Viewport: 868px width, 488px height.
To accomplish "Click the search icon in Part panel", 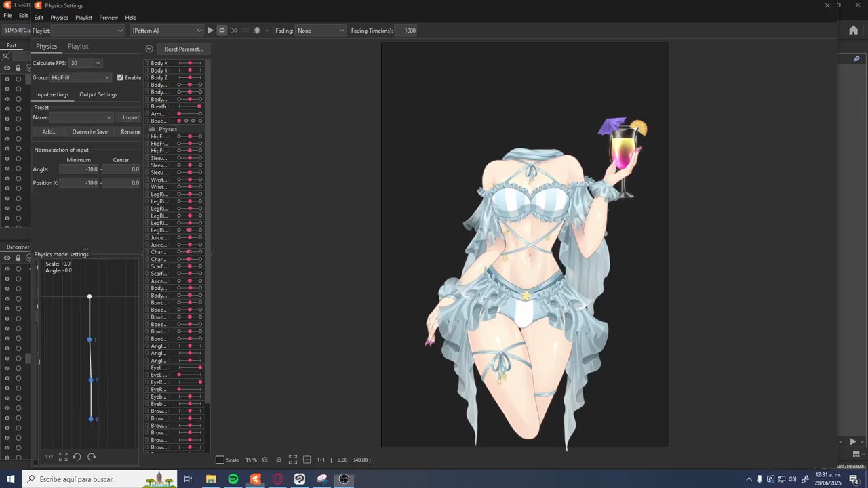I will point(6,56).
